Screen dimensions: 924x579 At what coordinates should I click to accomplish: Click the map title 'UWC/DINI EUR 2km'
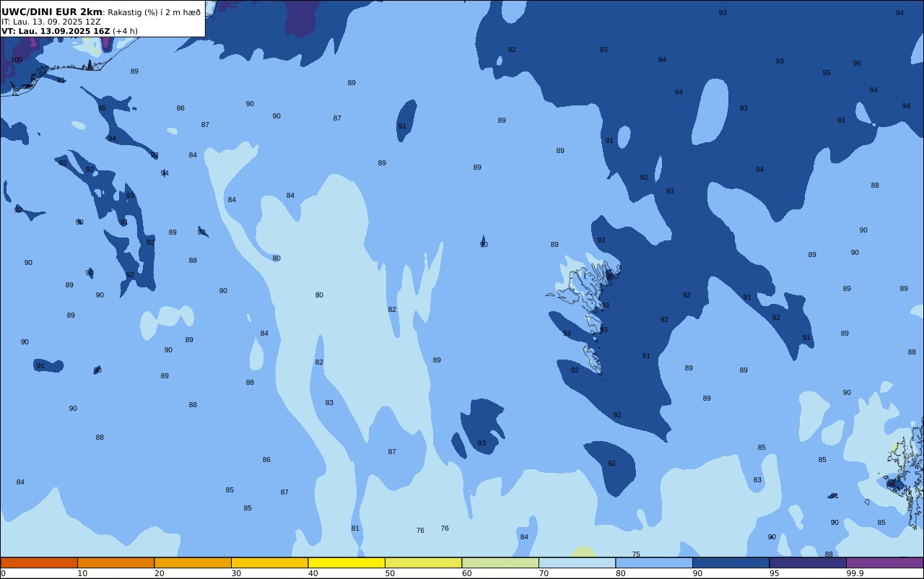point(52,12)
